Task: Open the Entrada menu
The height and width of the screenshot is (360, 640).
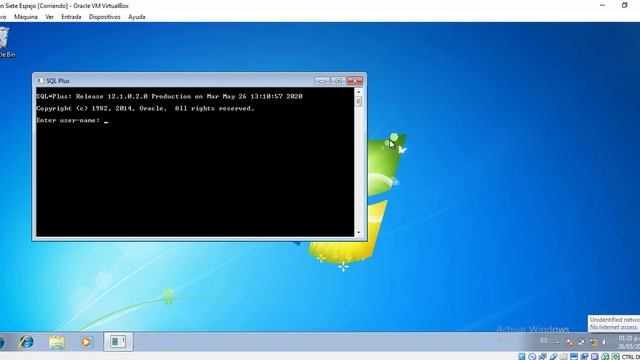Action: coord(71,17)
